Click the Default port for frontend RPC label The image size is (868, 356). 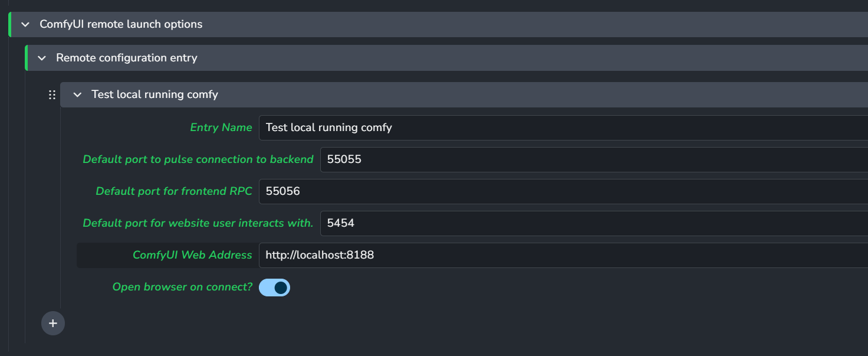(x=174, y=191)
